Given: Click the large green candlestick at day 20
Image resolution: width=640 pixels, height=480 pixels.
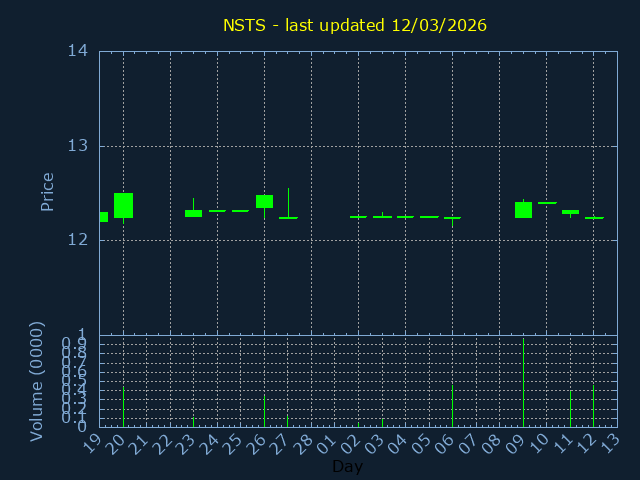Looking at the screenshot, I should click(123, 205).
